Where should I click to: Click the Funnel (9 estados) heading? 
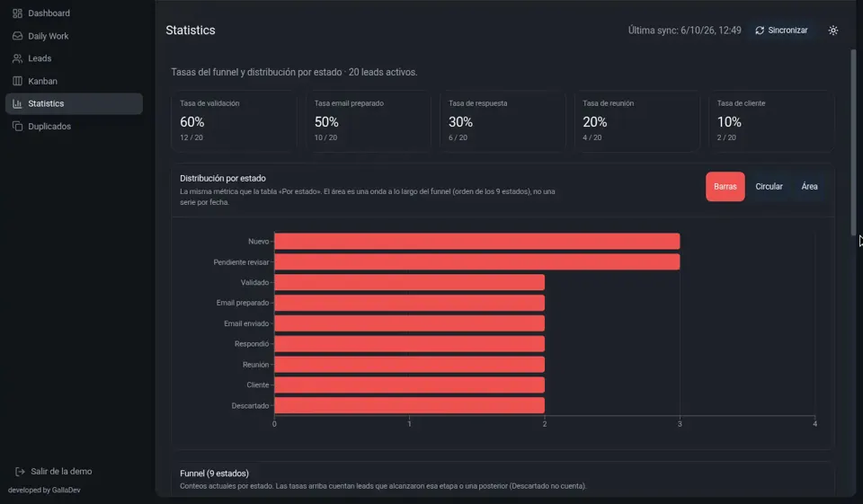point(214,473)
